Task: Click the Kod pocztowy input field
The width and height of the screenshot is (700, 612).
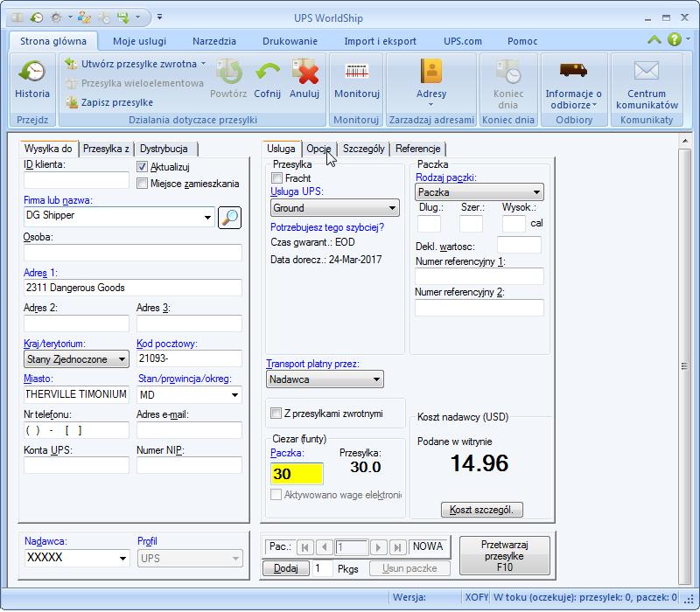Action: pos(189,358)
